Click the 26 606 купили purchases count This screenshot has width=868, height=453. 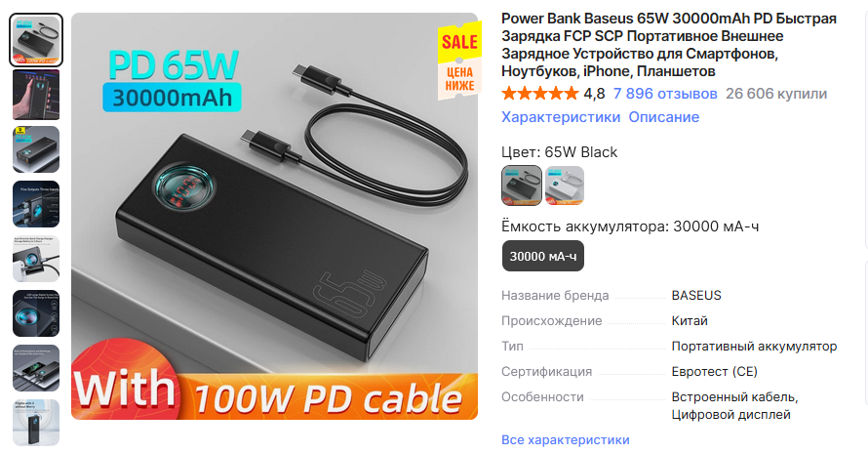tap(776, 94)
